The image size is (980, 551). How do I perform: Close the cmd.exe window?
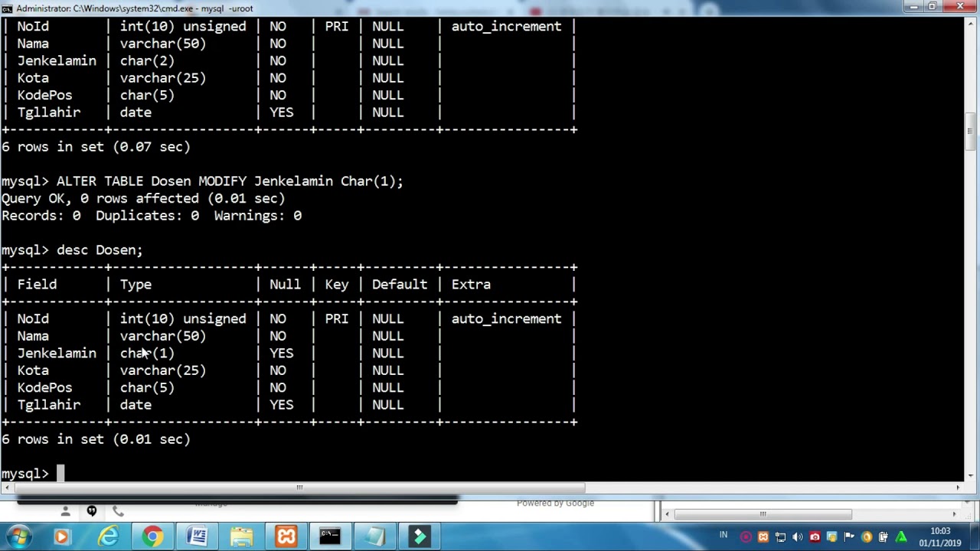960,7
